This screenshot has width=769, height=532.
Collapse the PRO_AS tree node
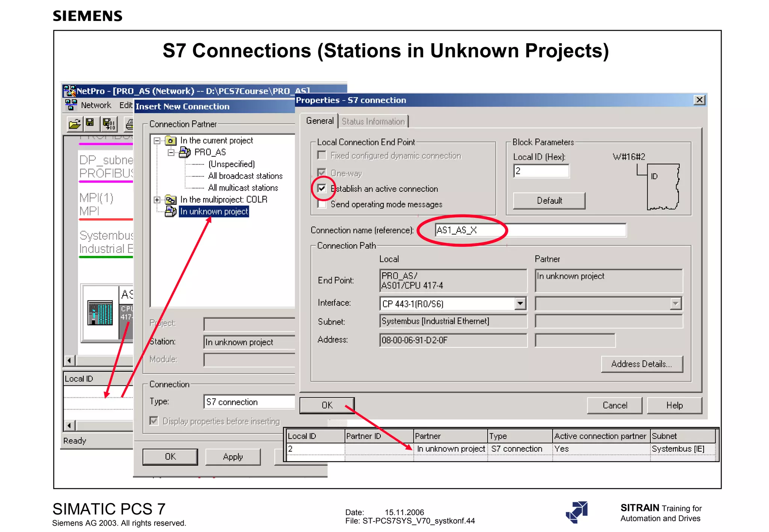[x=171, y=152]
